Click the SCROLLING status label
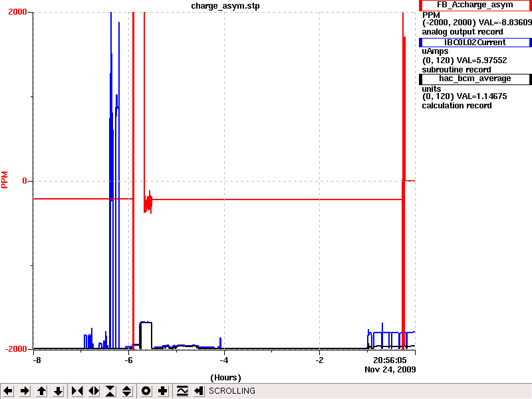This screenshot has width=532, height=399. point(232,391)
